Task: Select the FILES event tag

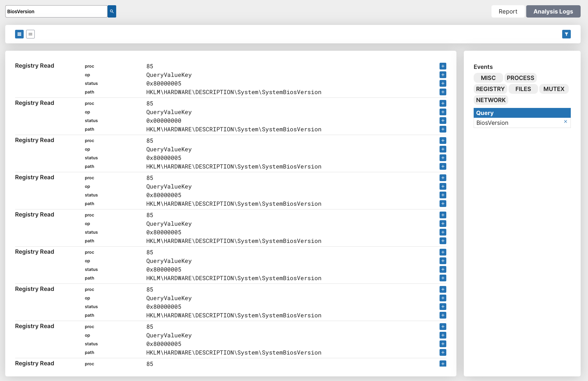Action: point(523,89)
